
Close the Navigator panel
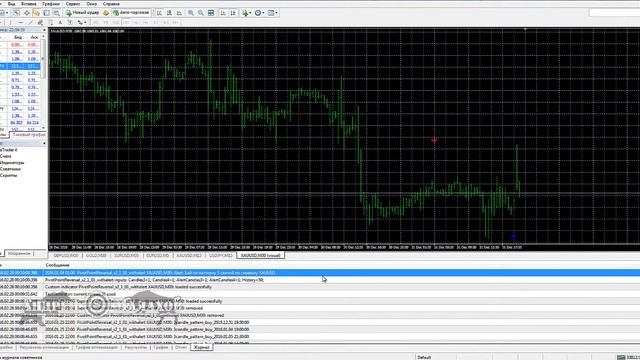(x=44, y=143)
